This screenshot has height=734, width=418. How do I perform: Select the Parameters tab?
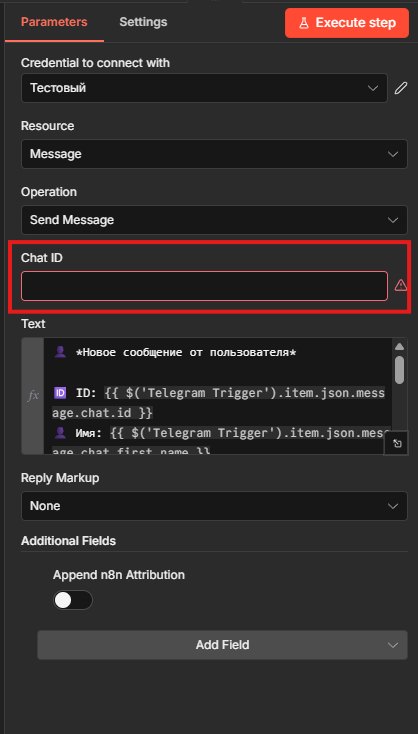point(54,22)
